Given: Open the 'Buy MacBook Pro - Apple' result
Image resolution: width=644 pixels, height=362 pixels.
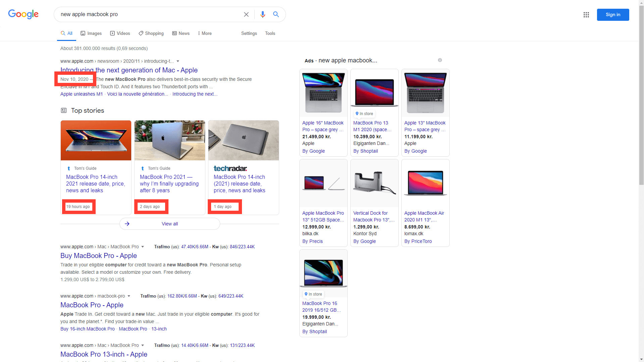Looking at the screenshot, I should pos(99,256).
